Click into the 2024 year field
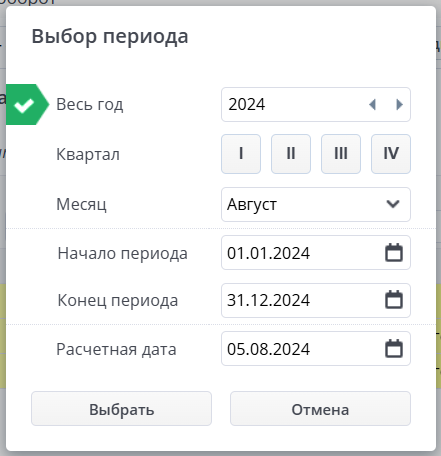Screen dimensions: 441x456 point(293,105)
